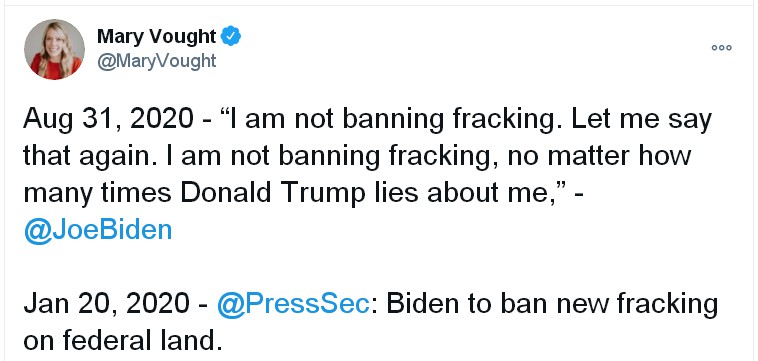The height and width of the screenshot is (361, 758).
Task: Follow the @JoeBiden mention link
Action: [x=98, y=230]
